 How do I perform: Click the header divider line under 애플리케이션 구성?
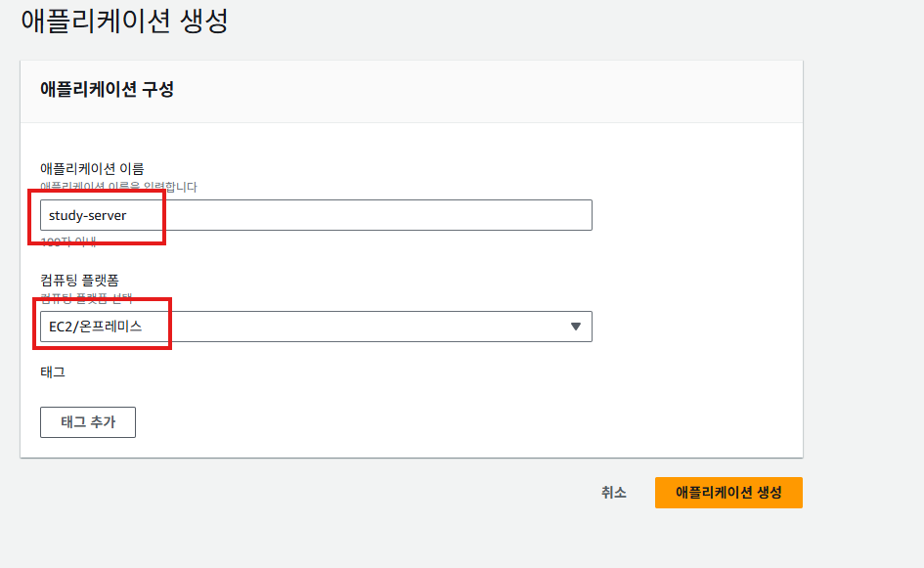pos(411,123)
